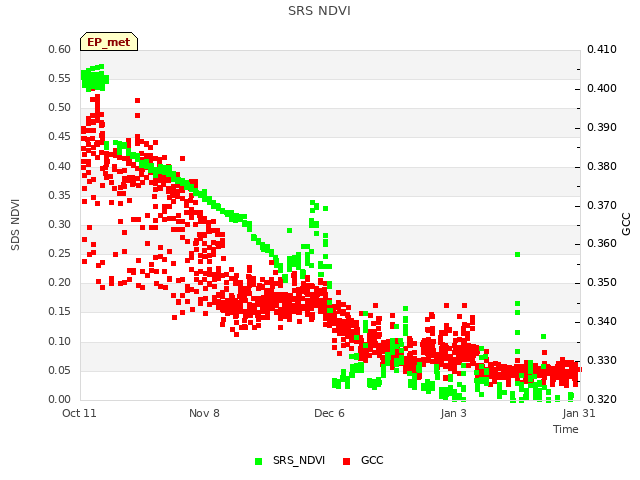The height and width of the screenshot is (480, 640).
Task: Click the 0.00 left axis value
Action: click(x=60, y=399)
